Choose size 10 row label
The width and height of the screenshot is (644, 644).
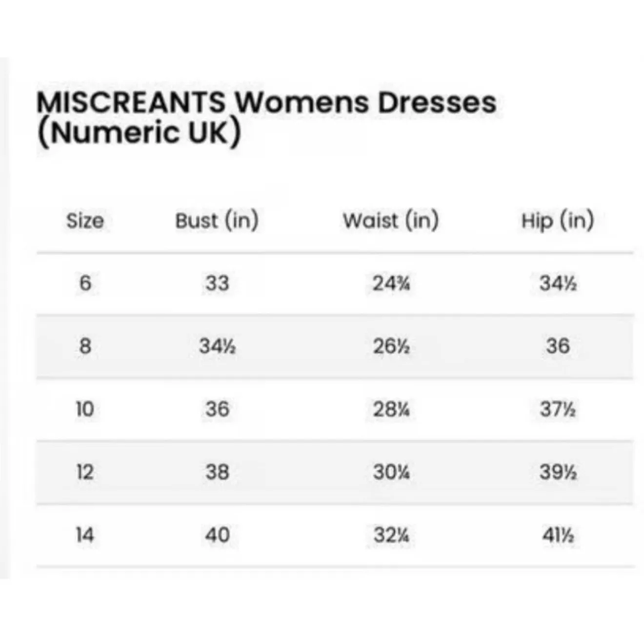pos(85,409)
